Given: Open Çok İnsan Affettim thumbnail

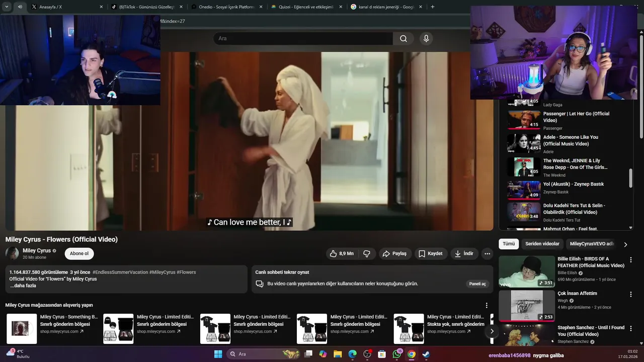Looking at the screenshot, I should tap(526, 306).
